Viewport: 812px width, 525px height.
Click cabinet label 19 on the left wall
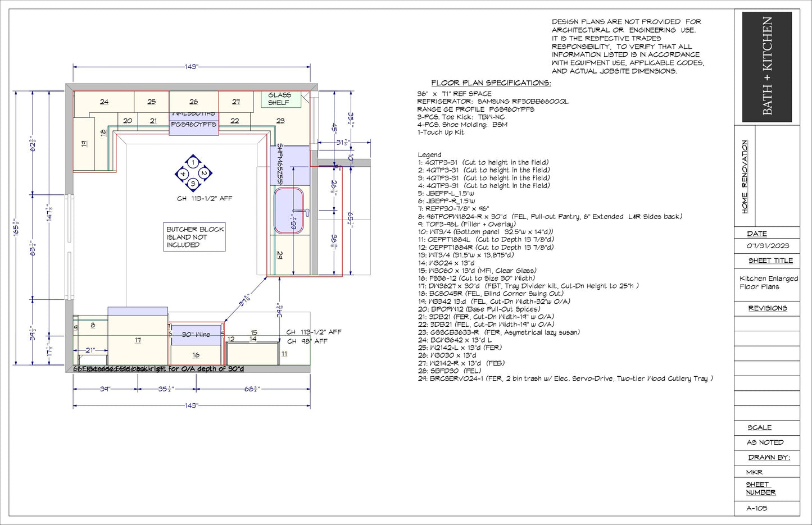click(x=84, y=144)
